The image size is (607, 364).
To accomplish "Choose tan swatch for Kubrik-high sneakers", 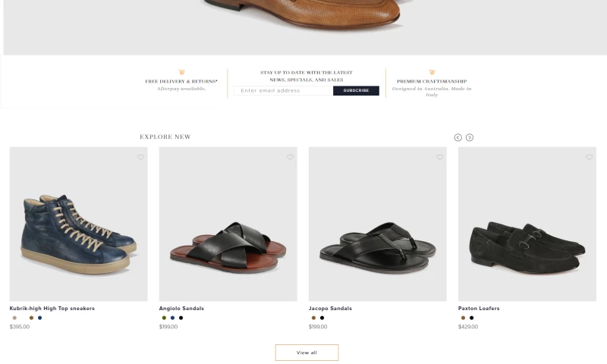I will [x=14, y=318].
